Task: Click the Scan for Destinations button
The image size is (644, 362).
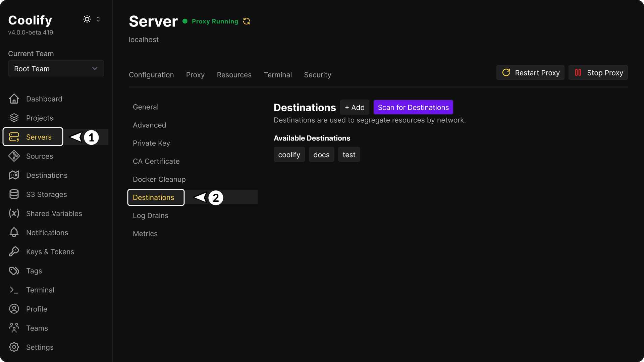Action: [x=413, y=107]
